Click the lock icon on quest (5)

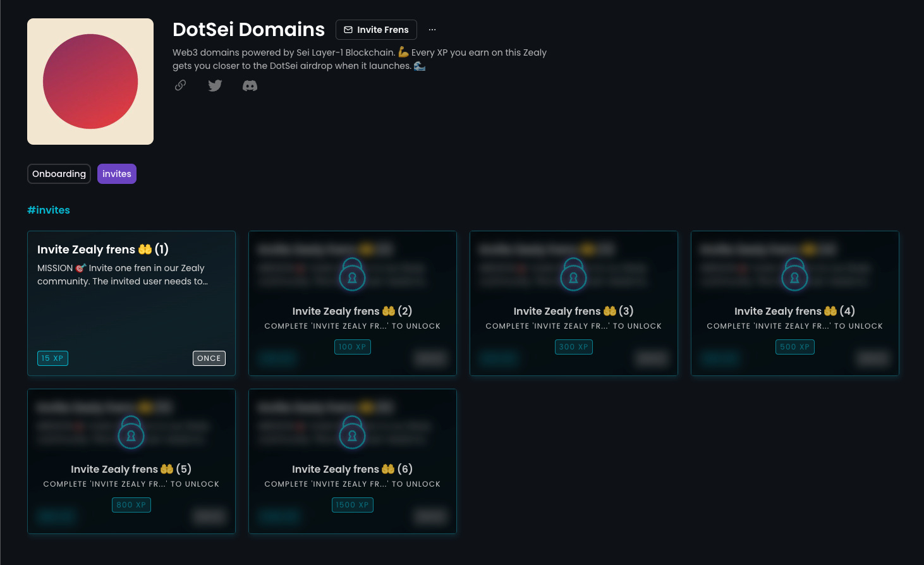[131, 432]
